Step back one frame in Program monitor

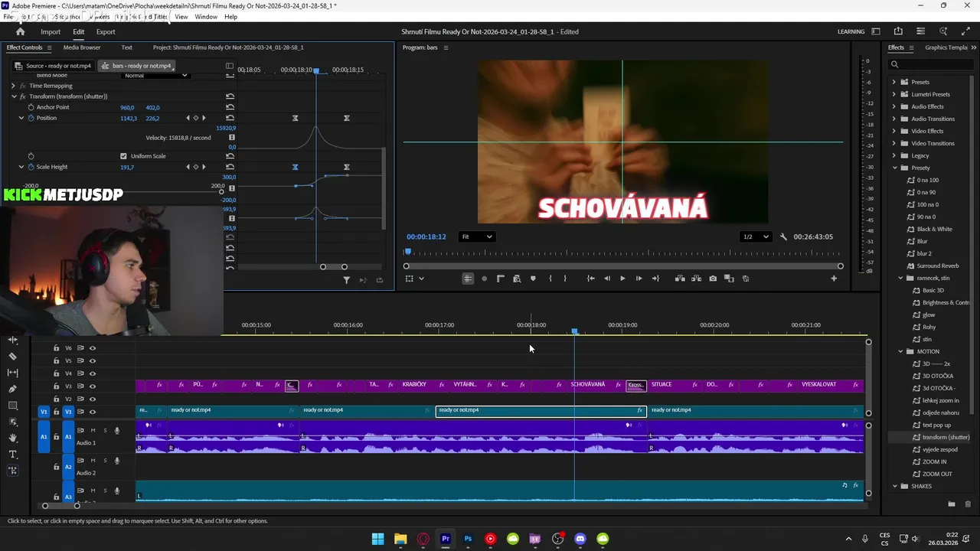coord(607,279)
